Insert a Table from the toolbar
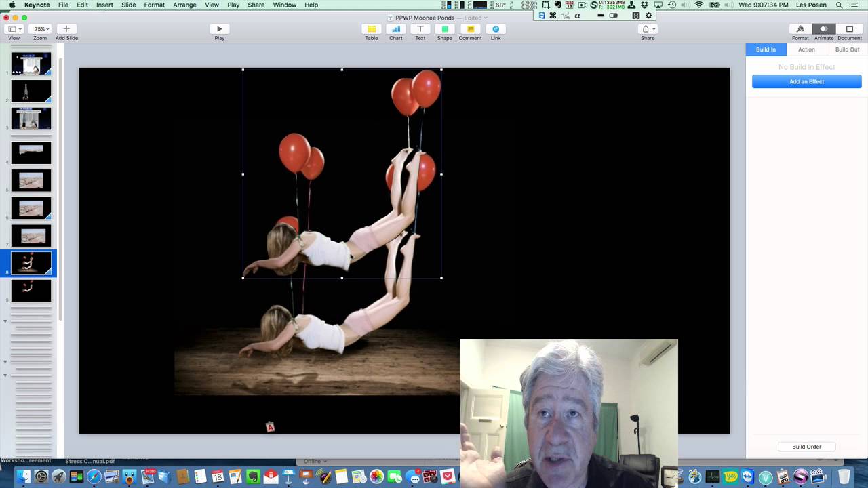868x488 pixels. pos(372,29)
